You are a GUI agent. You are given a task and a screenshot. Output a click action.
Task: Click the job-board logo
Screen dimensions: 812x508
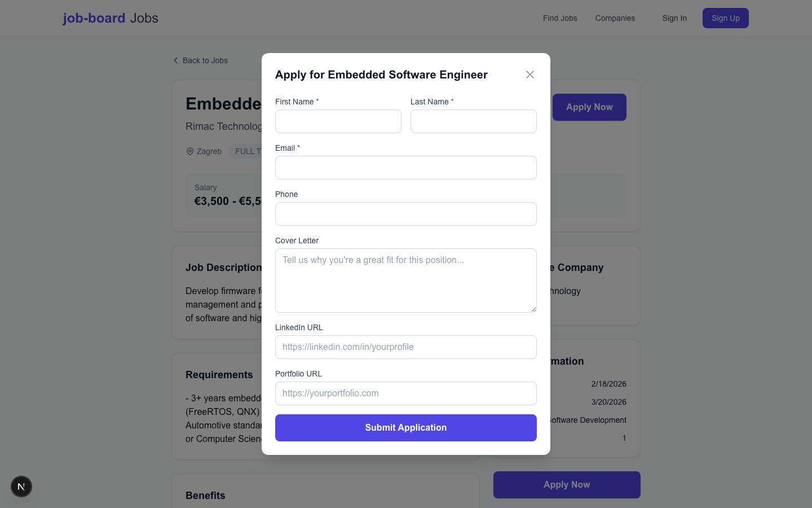pos(94,17)
